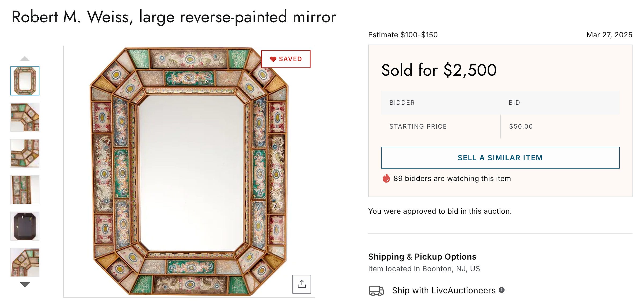Viewport: 644px width, 306px height.
Task: Click the BID column header
Action: (x=514, y=103)
